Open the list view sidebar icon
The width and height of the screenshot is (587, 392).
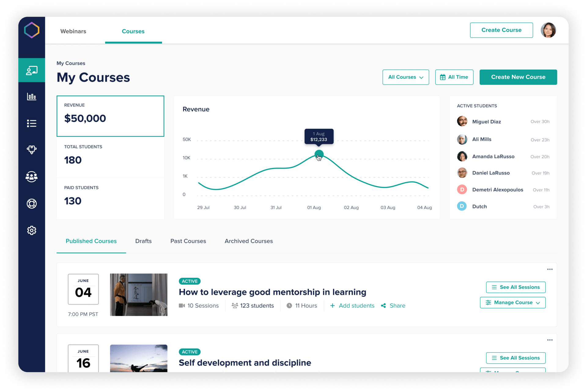(x=31, y=123)
